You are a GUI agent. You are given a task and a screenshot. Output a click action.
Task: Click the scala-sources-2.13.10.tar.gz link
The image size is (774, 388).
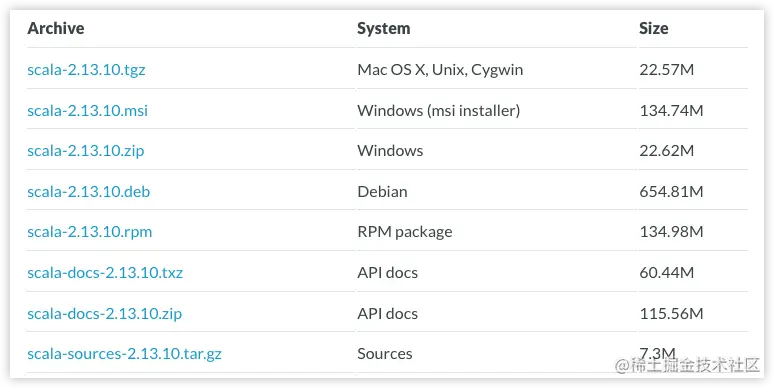124,354
